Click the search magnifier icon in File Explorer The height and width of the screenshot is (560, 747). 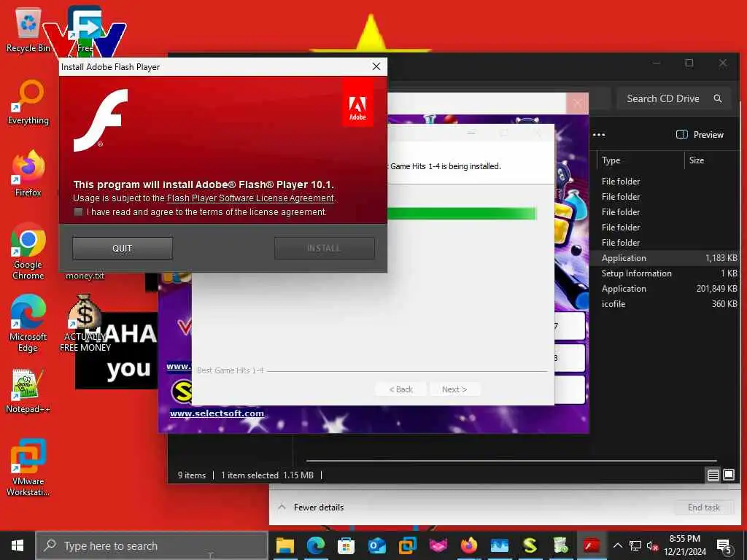[718, 98]
